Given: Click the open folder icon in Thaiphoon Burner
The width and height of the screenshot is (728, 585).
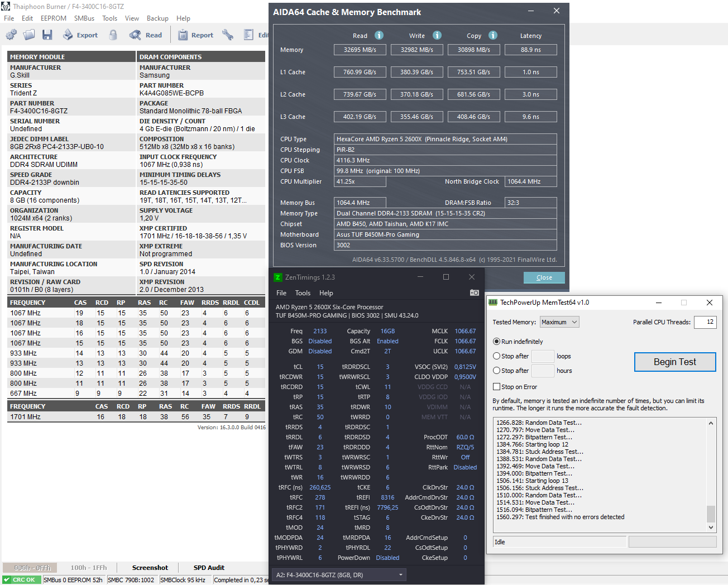Looking at the screenshot, I should (x=29, y=35).
